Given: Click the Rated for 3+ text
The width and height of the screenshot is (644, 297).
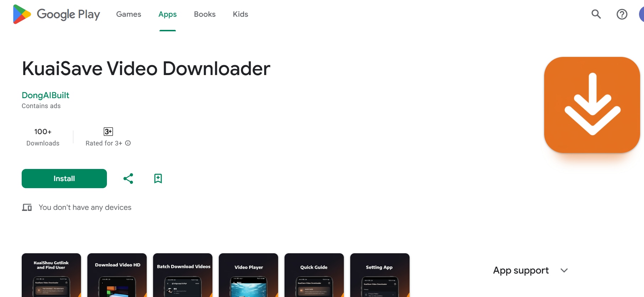Looking at the screenshot, I should [104, 143].
